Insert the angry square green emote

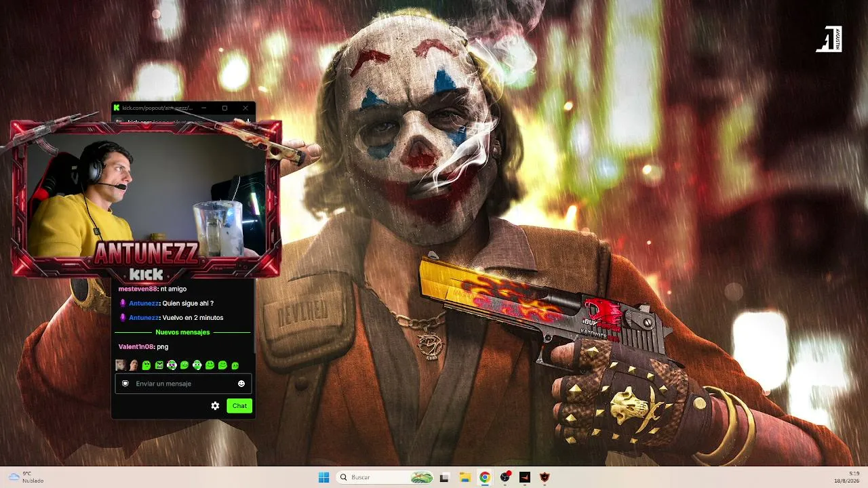click(x=159, y=365)
